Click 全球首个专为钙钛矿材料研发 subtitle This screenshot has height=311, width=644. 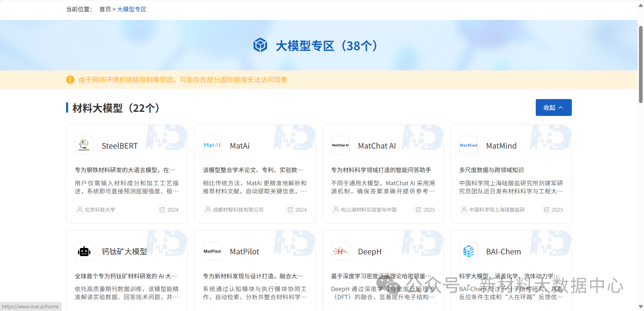pyautogui.click(x=126, y=276)
